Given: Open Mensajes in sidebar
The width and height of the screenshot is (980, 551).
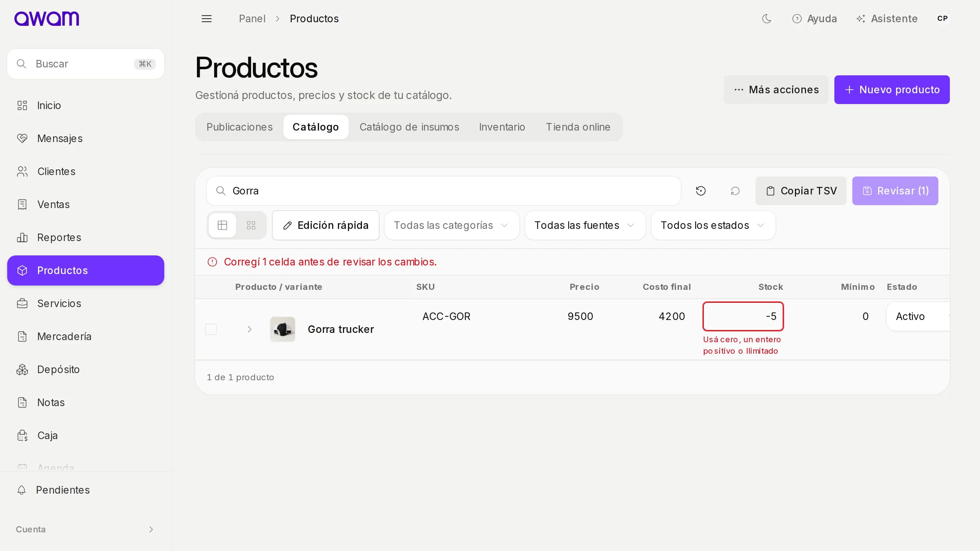Looking at the screenshot, I should point(86,138).
